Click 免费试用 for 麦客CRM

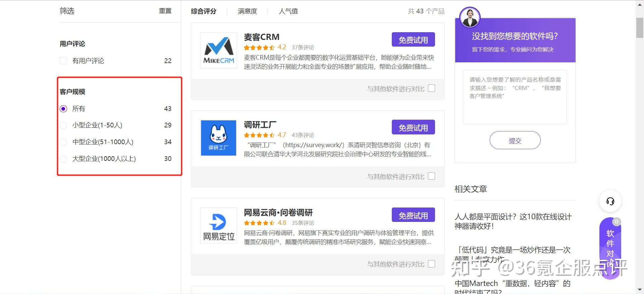[x=413, y=40]
